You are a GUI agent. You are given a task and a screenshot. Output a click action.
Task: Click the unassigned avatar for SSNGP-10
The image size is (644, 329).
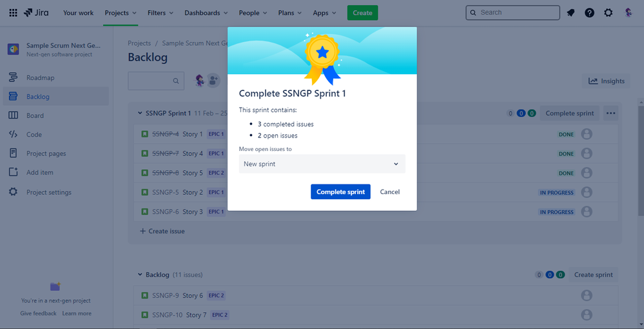click(x=587, y=315)
